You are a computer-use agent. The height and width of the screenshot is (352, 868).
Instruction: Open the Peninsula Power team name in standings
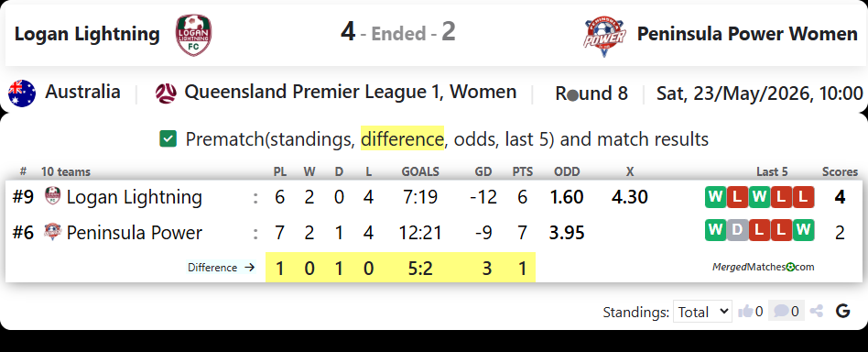(x=134, y=233)
